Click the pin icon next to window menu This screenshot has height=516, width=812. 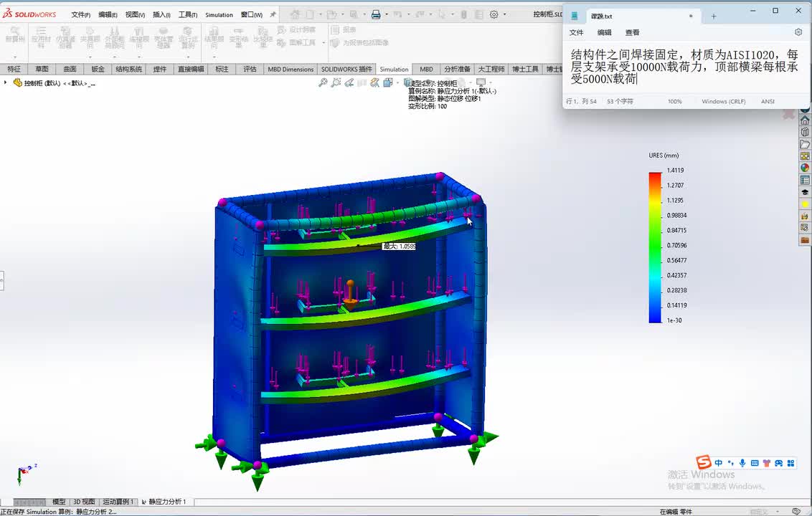[x=273, y=14]
